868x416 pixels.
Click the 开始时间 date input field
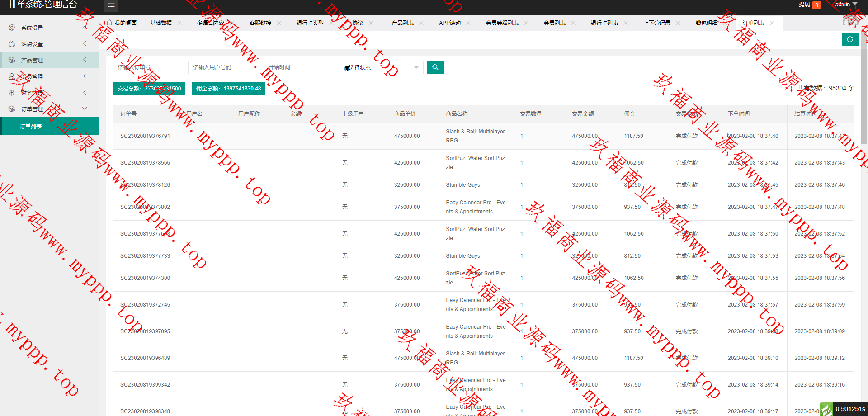coord(299,67)
